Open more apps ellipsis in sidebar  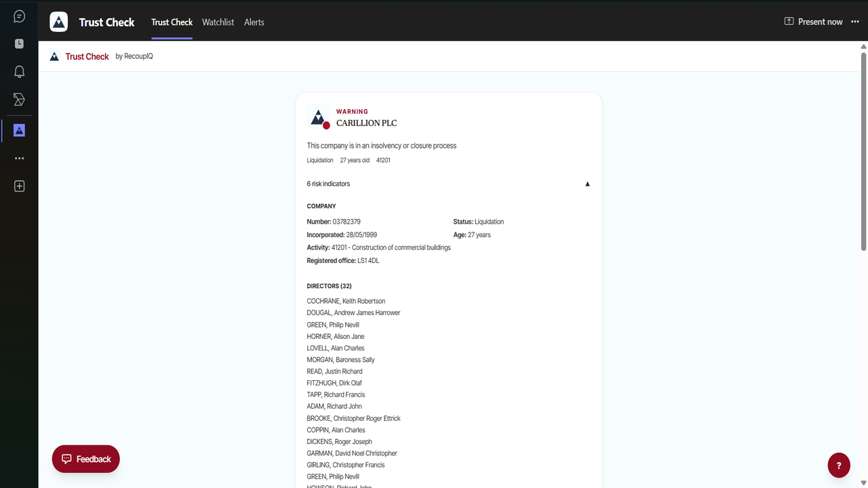(x=19, y=158)
